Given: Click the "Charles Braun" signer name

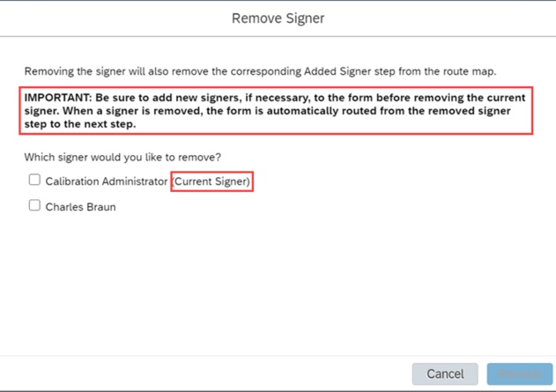Looking at the screenshot, I should 80,207.
